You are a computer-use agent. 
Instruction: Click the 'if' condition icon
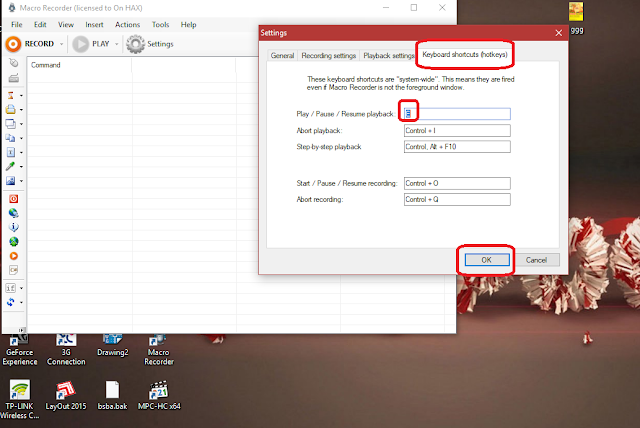tap(11, 288)
